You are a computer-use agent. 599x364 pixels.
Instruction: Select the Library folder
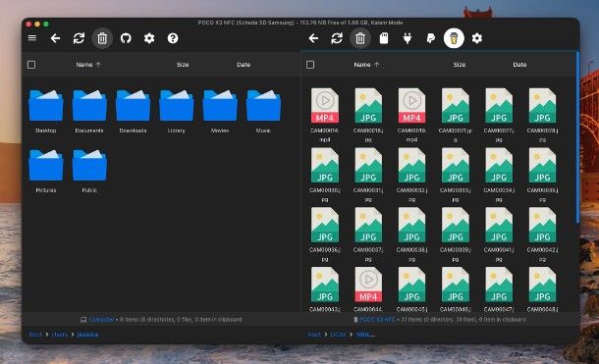click(176, 111)
